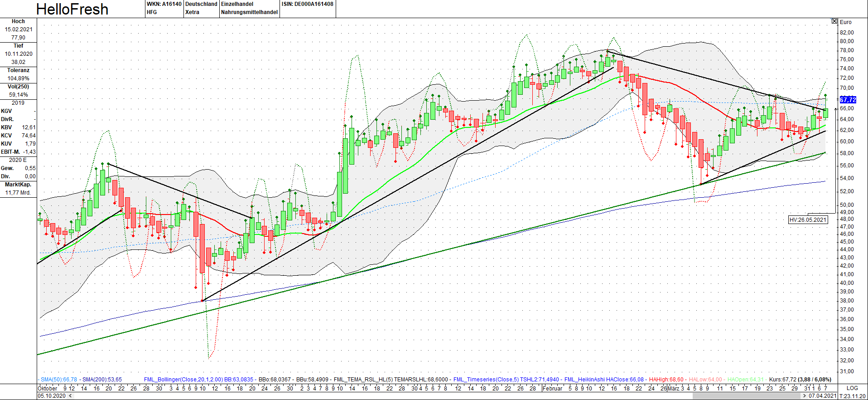
Task: Click the KGV row in the 2019 fundamentals
Action: click(x=18, y=111)
